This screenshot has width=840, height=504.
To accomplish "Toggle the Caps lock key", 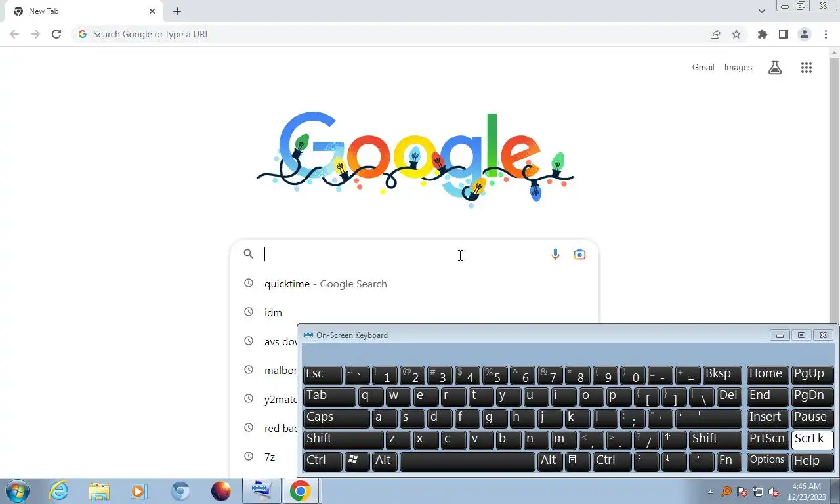I will tap(336, 417).
